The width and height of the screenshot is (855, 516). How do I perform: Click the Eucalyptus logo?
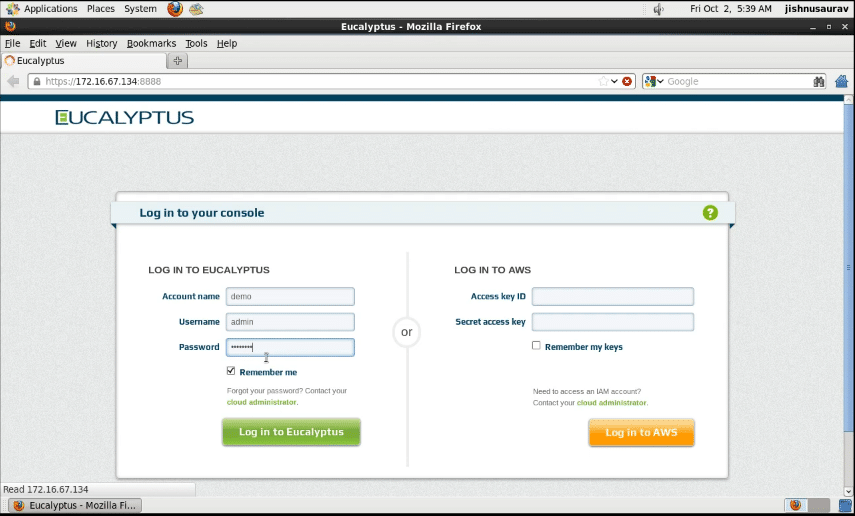pos(124,117)
